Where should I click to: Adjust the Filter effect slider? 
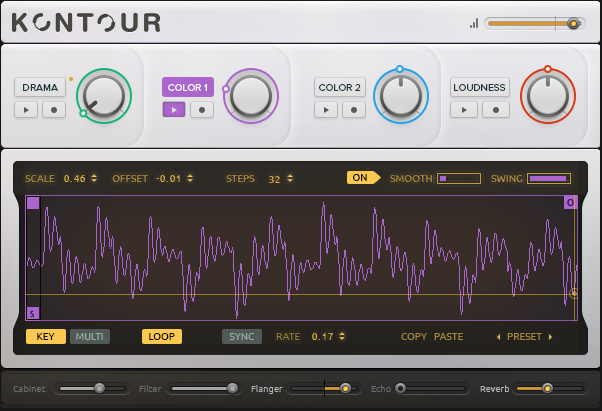[204, 388]
